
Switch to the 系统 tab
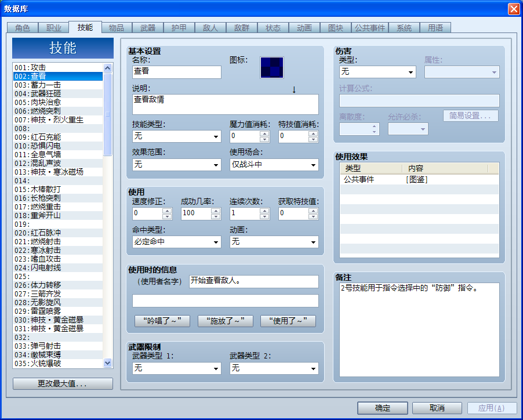point(404,28)
